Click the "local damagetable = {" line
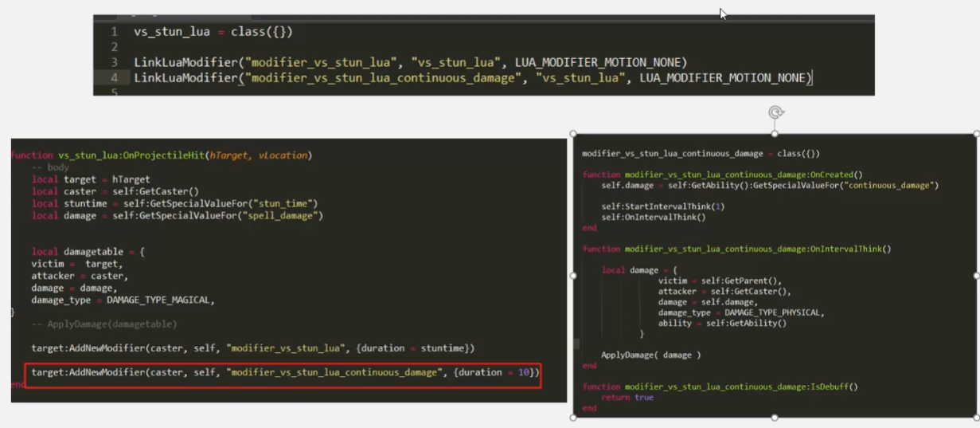The height and width of the screenshot is (428, 980). pos(88,252)
